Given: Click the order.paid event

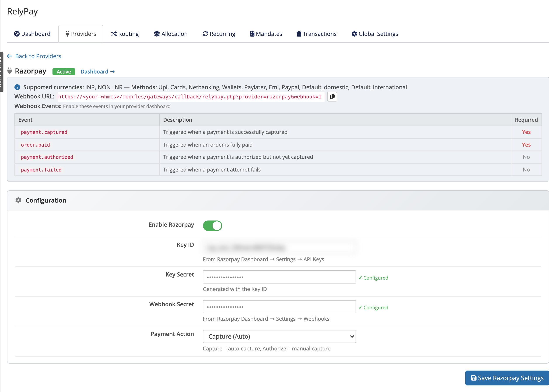Looking at the screenshot, I should point(35,145).
